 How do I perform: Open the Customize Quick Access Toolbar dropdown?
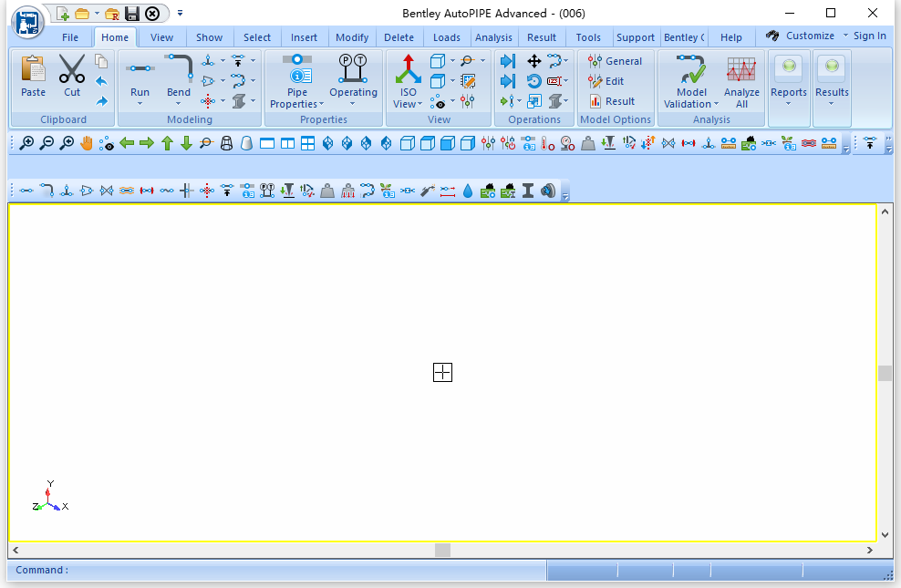(180, 13)
